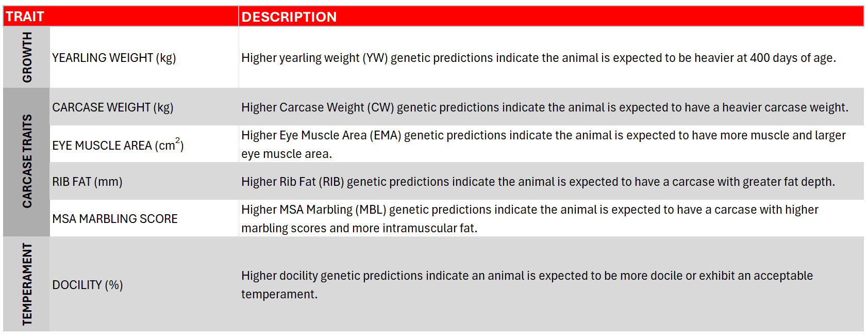This screenshot has height=335, width=868.
Task: Click the (EMA) abbreviation in the description
Action: [385, 135]
